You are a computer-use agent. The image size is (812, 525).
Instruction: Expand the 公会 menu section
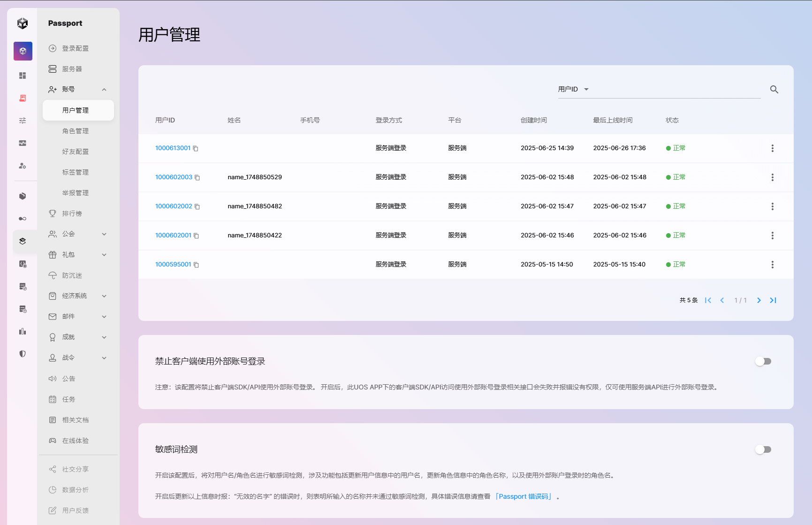(104, 234)
